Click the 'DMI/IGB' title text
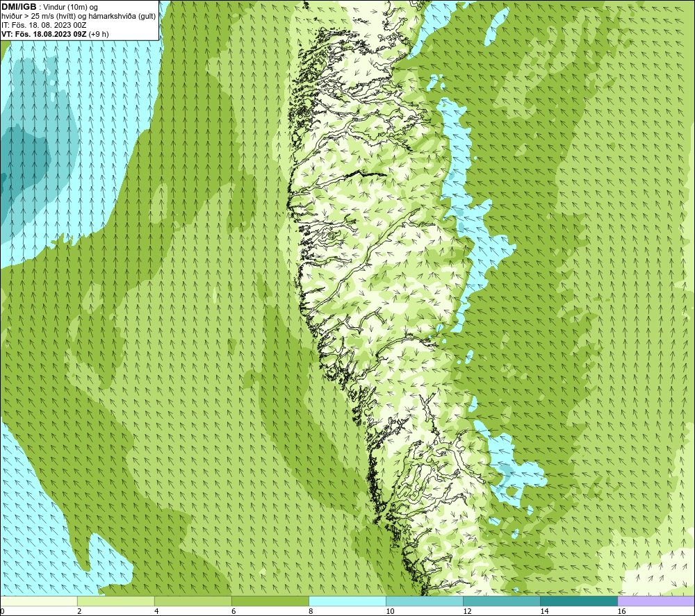 click(19, 7)
